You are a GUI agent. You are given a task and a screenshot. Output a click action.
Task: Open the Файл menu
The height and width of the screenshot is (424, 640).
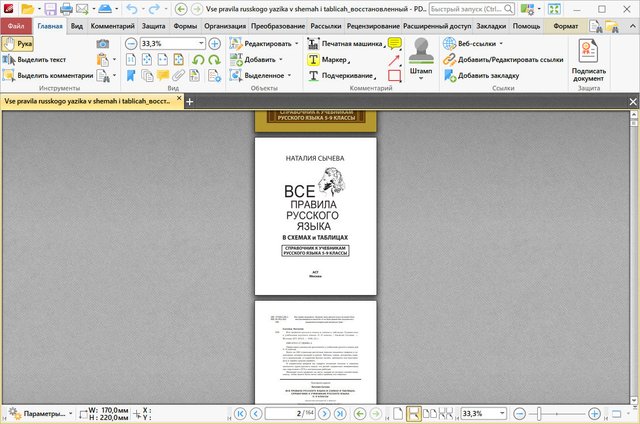(x=16, y=25)
